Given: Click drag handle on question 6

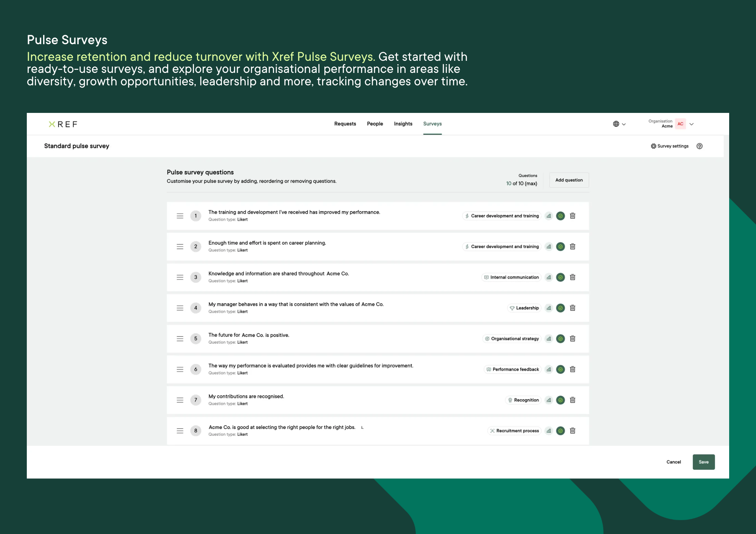Looking at the screenshot, I should (x=180, y=369).
